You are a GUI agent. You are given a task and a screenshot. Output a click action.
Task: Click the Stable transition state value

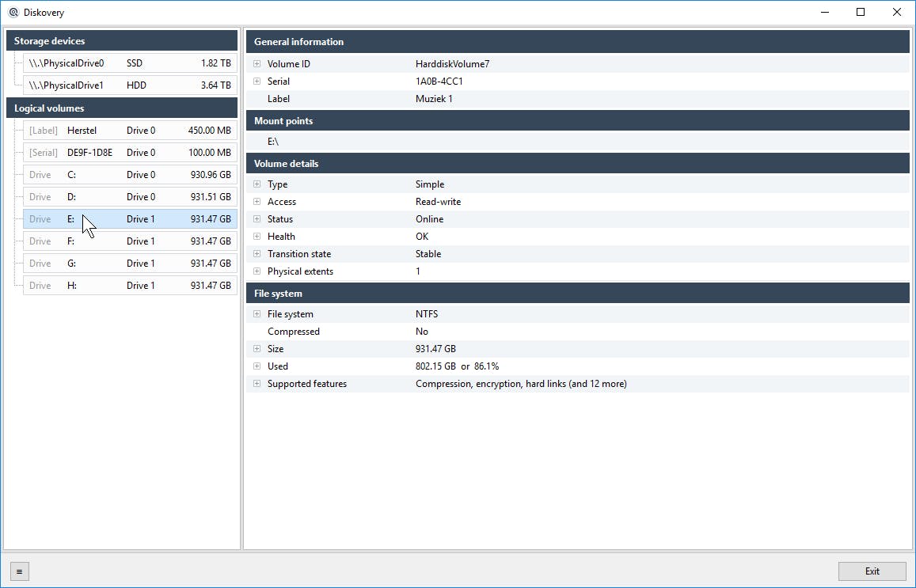[x=428, y=254]
